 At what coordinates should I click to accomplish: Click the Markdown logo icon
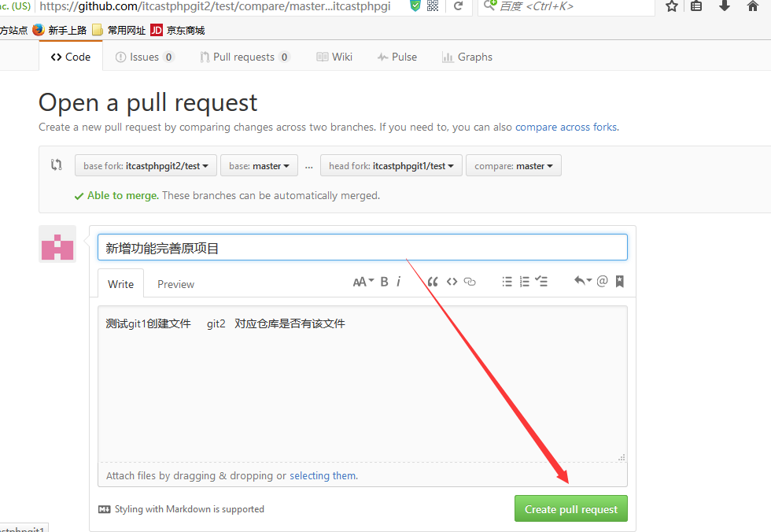(x=104, y=509)
